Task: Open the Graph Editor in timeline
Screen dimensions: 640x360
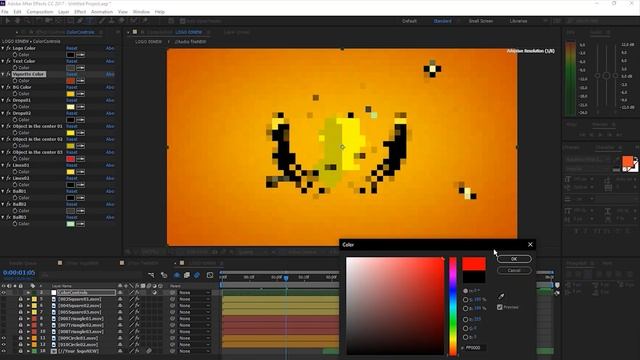Action: tap(210, 275)
